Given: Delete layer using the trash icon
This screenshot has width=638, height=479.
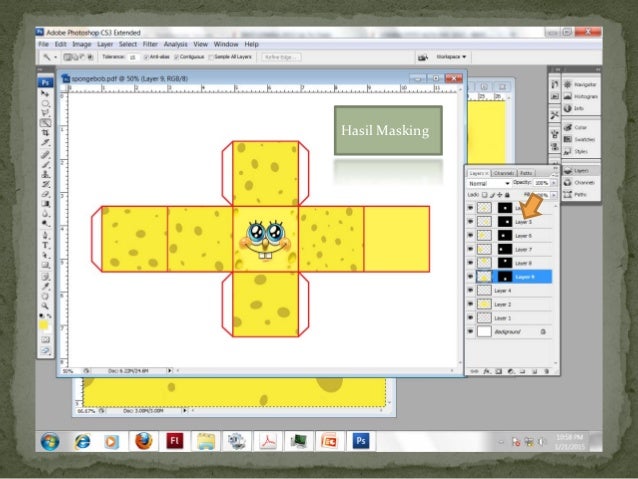Looking at the screenshot, I should [546, 371].
